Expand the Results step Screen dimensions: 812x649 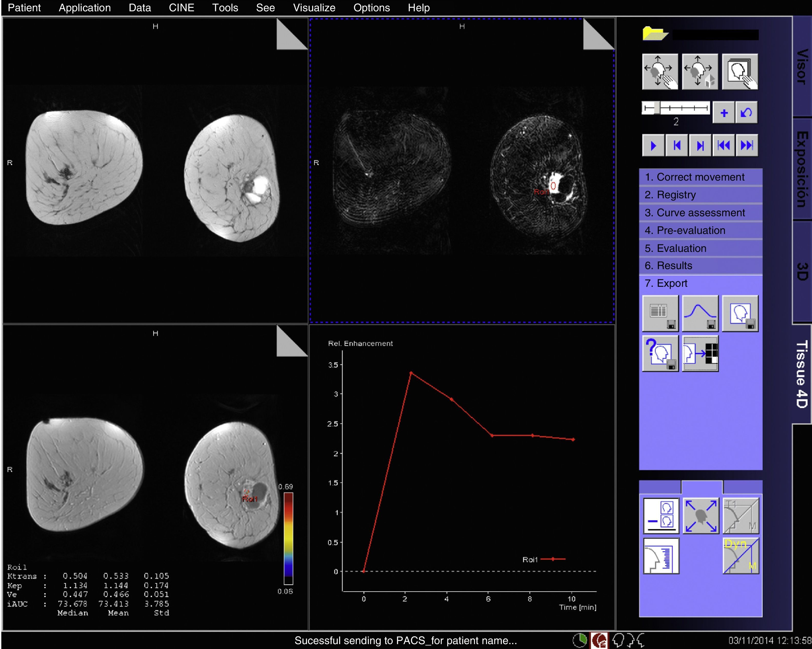pos(700,266)
